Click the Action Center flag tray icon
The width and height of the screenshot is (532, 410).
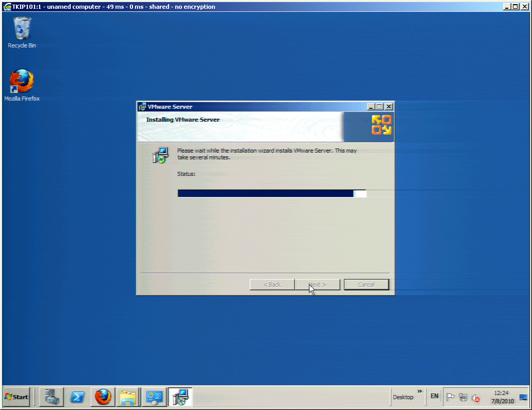pyautogui.click(x=450, y=397)
